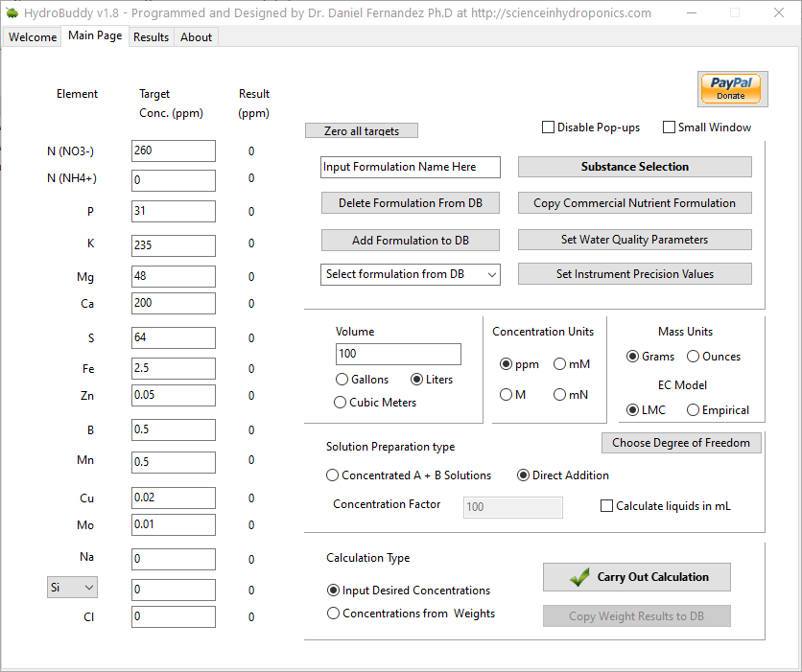Click Zero all targets button
Screen dimensions: 802x672
[362, 131]
